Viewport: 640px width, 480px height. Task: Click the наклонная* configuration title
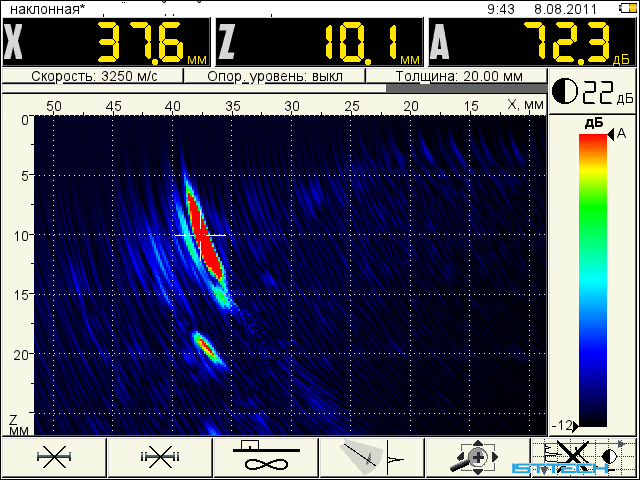48,9
